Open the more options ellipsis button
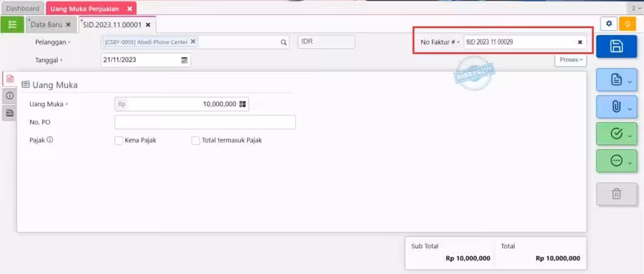The height and width of the screenshot is (274, 644). click(616, 161)
